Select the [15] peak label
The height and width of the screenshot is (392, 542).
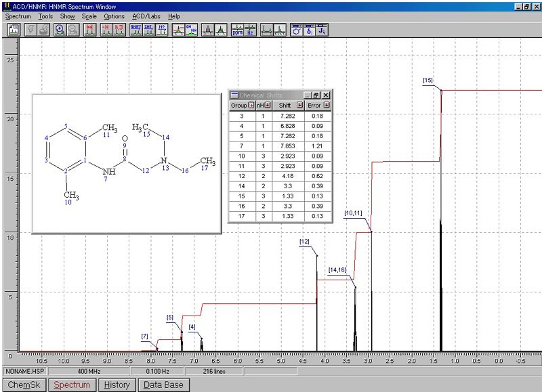(x=428, y=80)
